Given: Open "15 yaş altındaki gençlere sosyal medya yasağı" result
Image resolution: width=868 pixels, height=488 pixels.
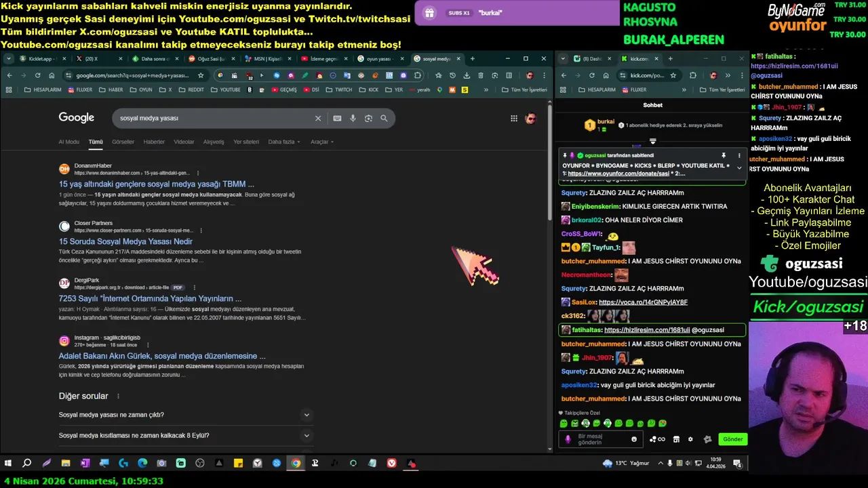Looking at the screenshot, I should pos(157,184).
